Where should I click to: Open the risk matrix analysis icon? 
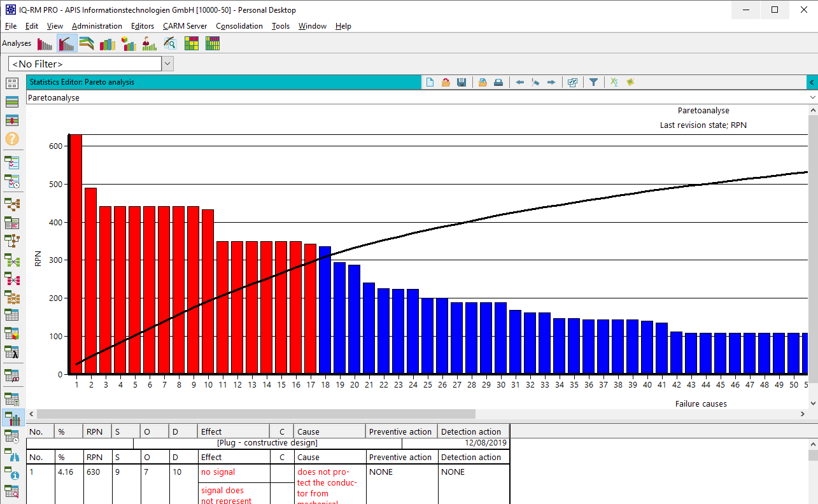[x=191, y=43]
